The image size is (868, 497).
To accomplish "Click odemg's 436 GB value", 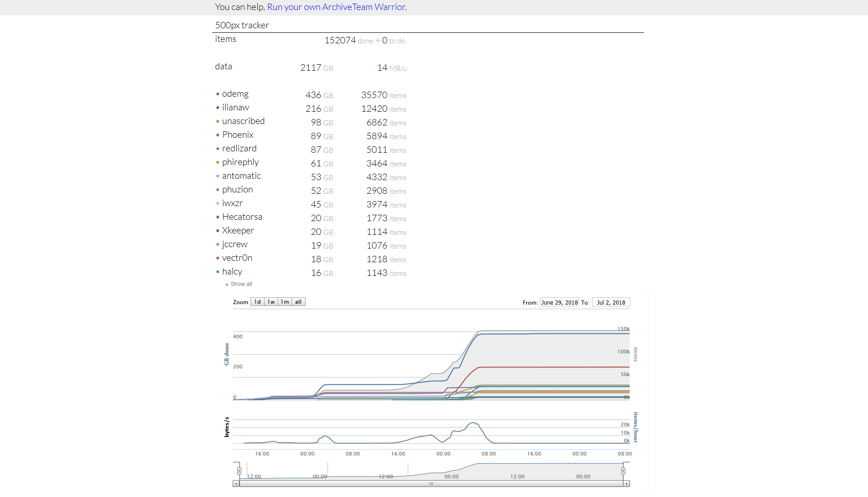I will 319,95.
